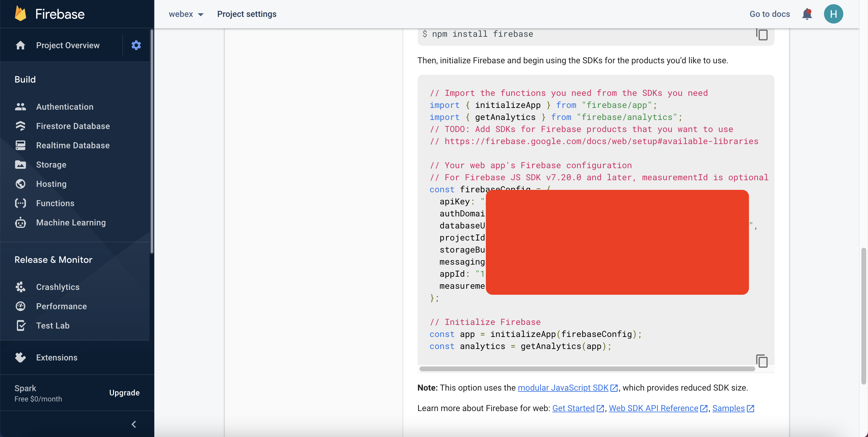
Task: Open the Extensions page
Action: (57, 357)
